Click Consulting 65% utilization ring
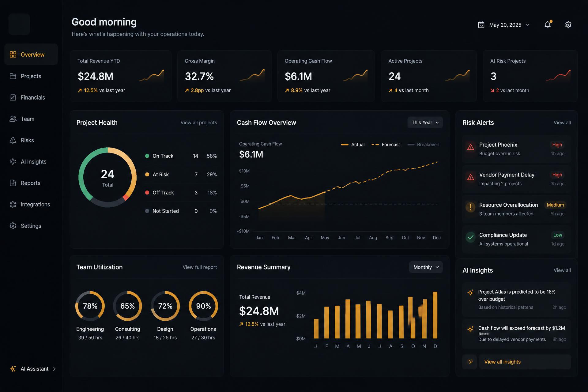The image size is (588, 392). (x=127, y=306)
